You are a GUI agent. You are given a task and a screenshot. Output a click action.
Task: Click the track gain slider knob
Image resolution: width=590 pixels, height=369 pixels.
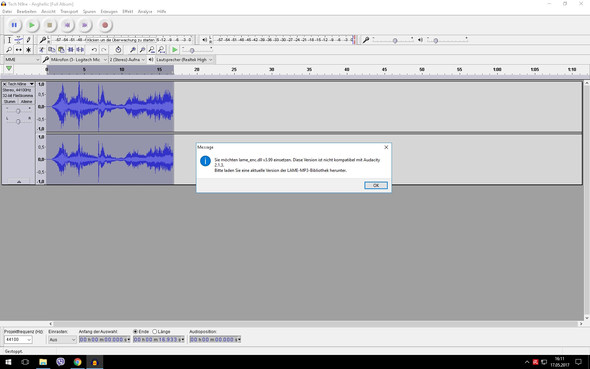[18, 111]
